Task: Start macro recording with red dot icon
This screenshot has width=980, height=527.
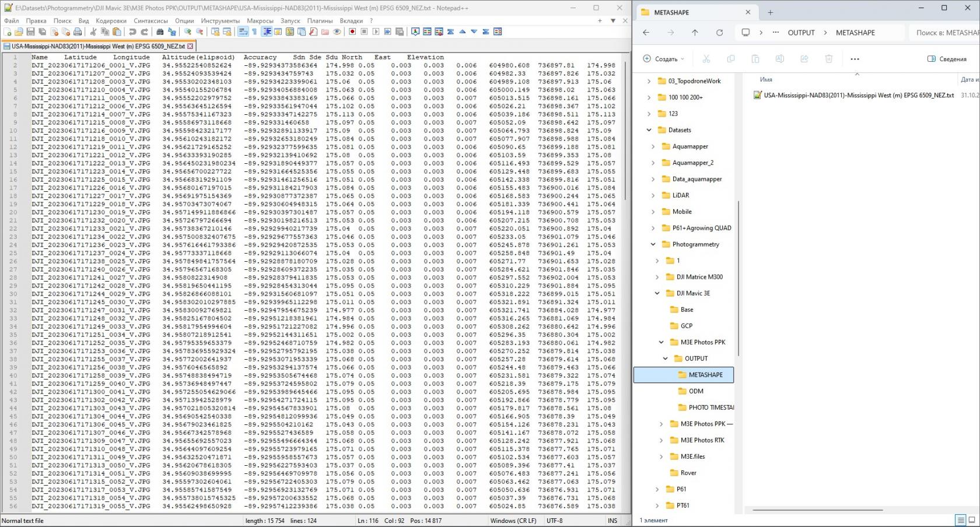Action: (x=352, y=31)
